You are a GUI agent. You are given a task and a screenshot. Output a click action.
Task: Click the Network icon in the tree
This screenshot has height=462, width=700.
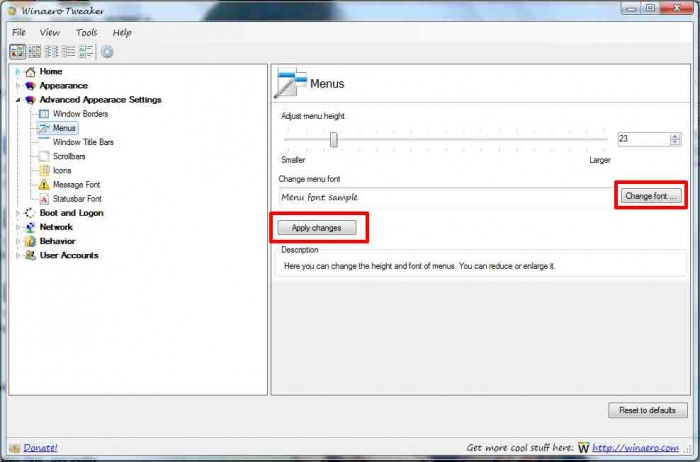tap(30, 227)
